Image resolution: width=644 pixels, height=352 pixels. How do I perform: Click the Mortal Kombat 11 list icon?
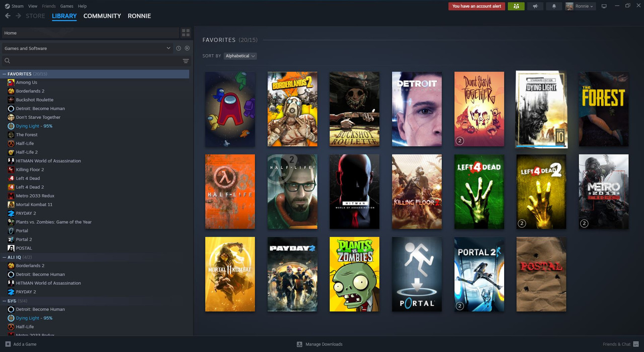coord(11,204)
